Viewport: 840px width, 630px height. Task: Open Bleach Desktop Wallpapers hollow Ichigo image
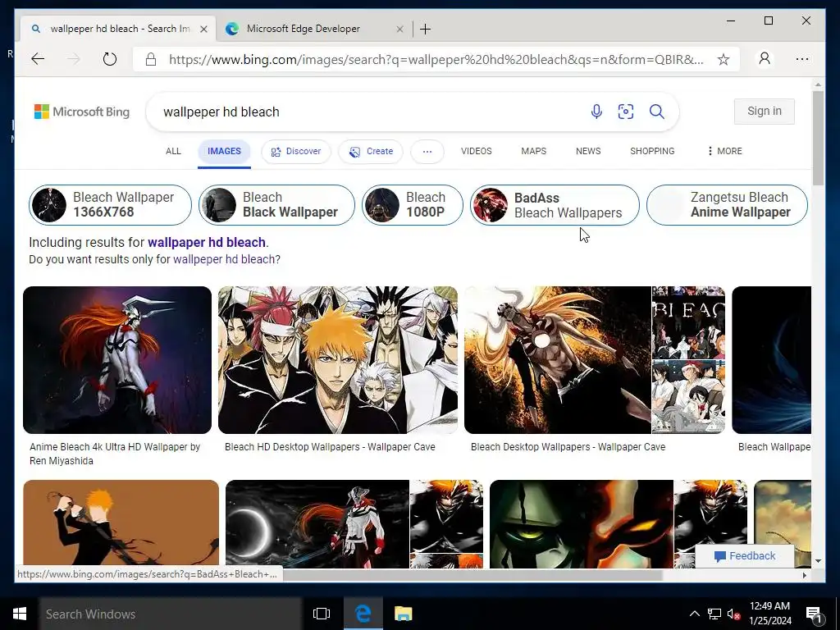tap(558, 360)
